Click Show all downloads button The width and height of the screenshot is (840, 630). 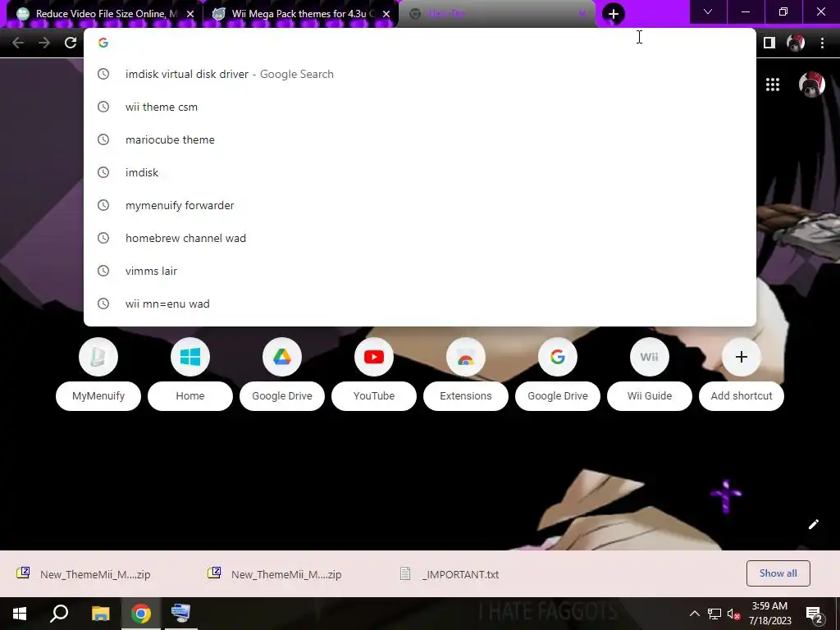[x=778, y=573]
